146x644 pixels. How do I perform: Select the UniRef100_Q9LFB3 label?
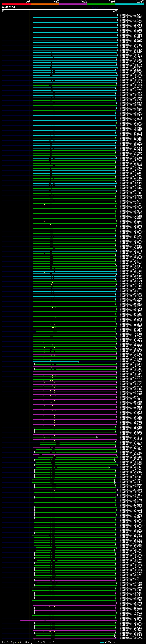[x=131, y=25]
